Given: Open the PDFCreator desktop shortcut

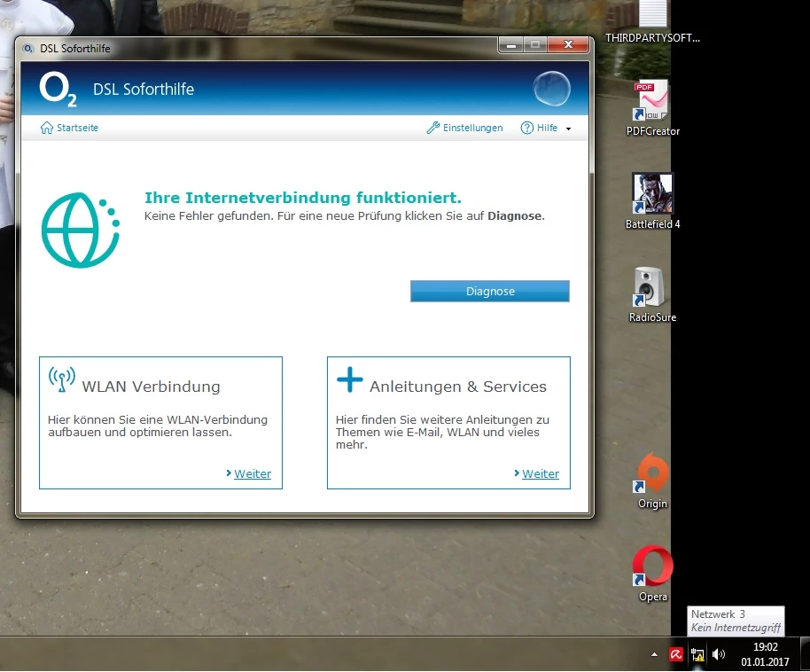Looking at the screenshot, I should [x=652, y=108].
